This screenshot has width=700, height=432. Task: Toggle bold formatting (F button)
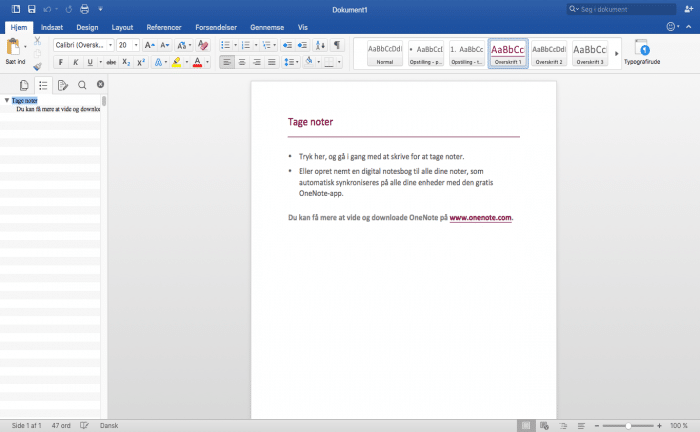tap(60, 62)
